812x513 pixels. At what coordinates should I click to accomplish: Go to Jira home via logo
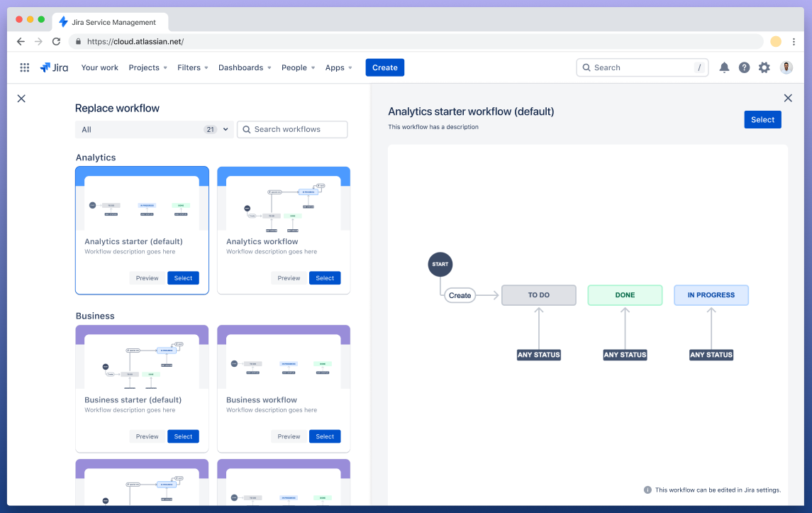pos(54,67)
